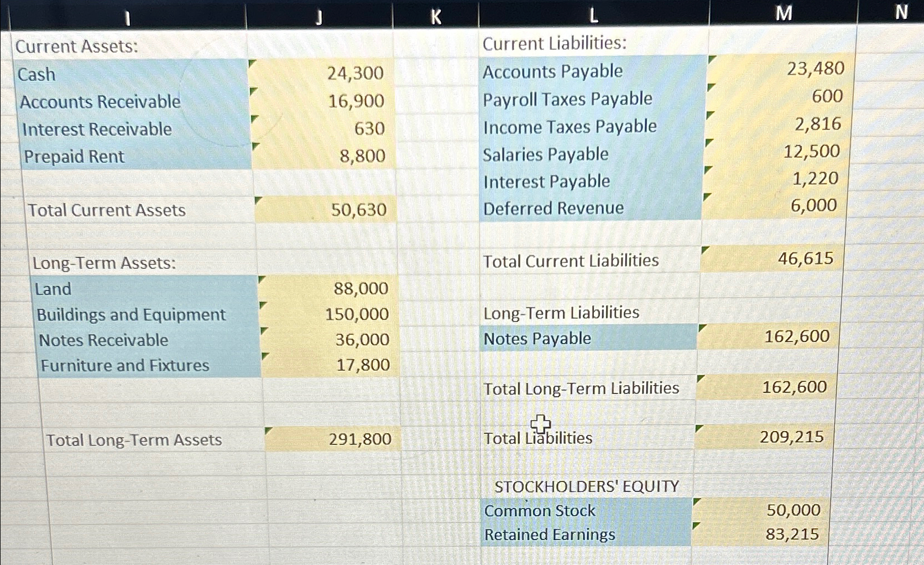Select the total 50,630 cell
This screenshot has width=924, height=565.
(326, 210)
